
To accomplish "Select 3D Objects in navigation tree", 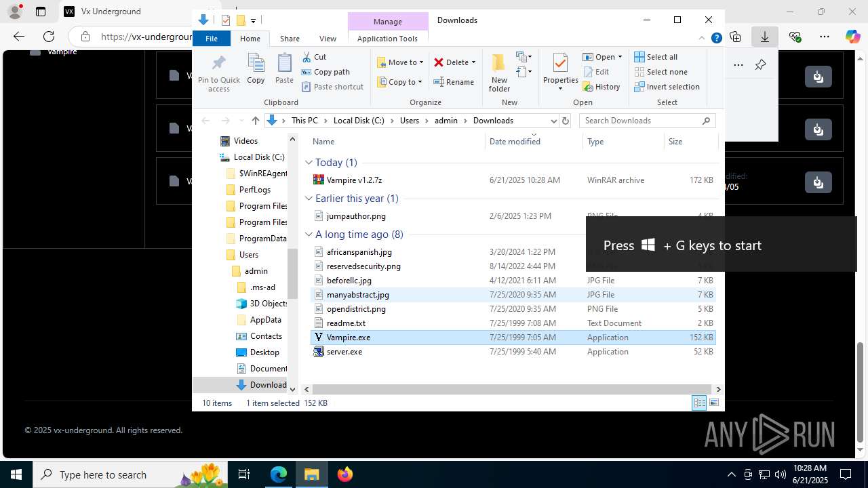I will (x=261, y=304).
